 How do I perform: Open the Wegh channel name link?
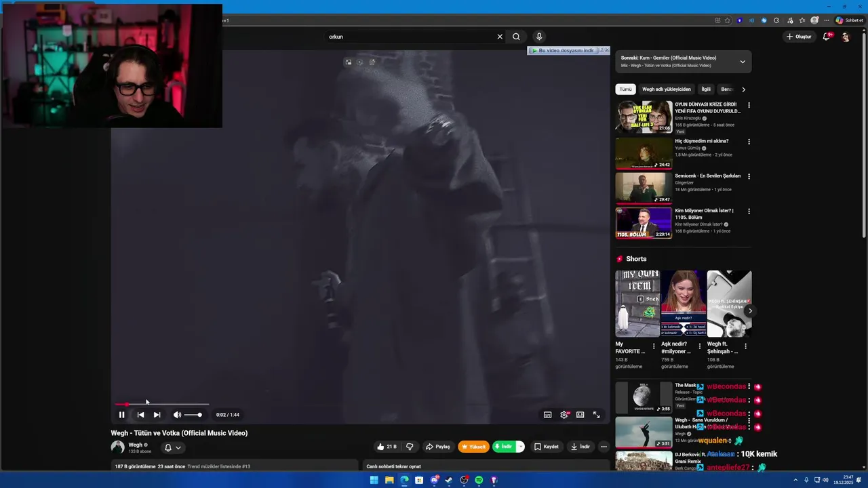(x=136, y=445)
